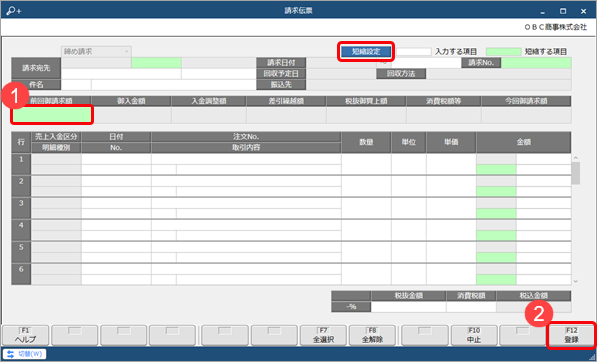Click the 御入金額 column header
Viewport: 597px width, 362px height.
pyautogui.click(x=131, y=101)
